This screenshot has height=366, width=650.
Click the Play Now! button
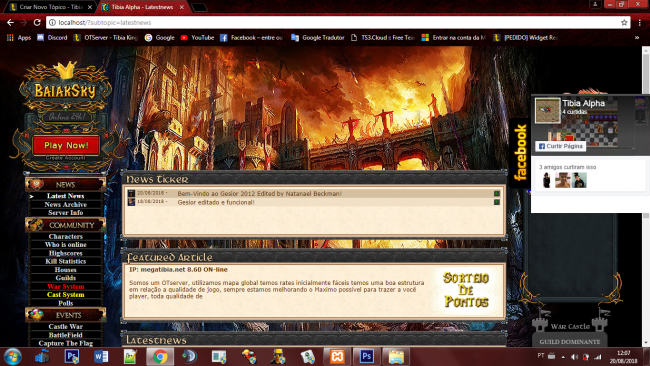[66, 145]
